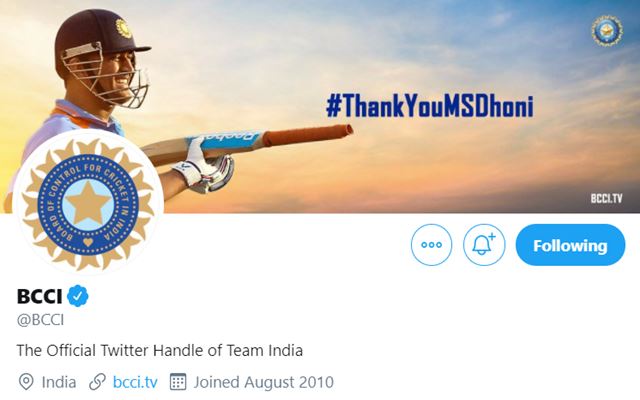Image resolution: width=640 pixels, height=400 pixels.
Task: Open the BCCI profile picture
Action: [88, 202]
